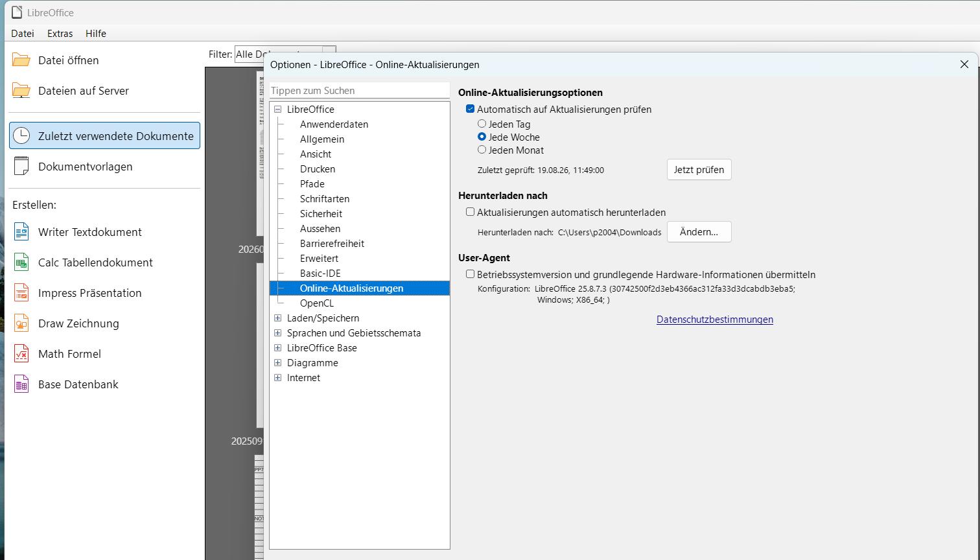Click the Jetzt prüfen button
This screenshot has width=980, height=560.
[x=699, y=170]
